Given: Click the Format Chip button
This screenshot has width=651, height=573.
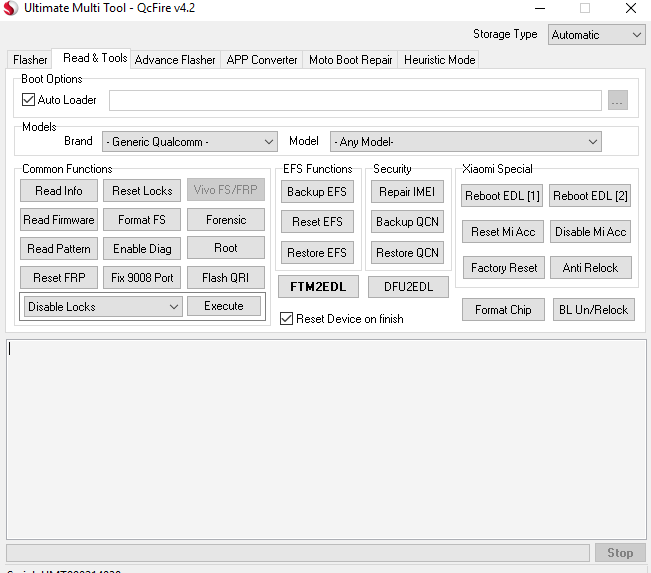Looking at the screenshot, I should click(x=503, y=310).
